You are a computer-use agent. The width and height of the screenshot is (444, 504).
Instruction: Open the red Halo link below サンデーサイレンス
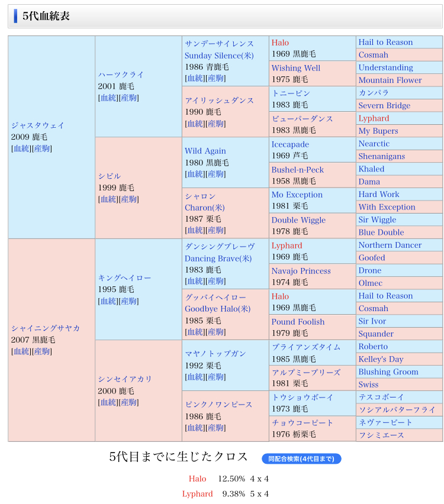click(280, 43)
